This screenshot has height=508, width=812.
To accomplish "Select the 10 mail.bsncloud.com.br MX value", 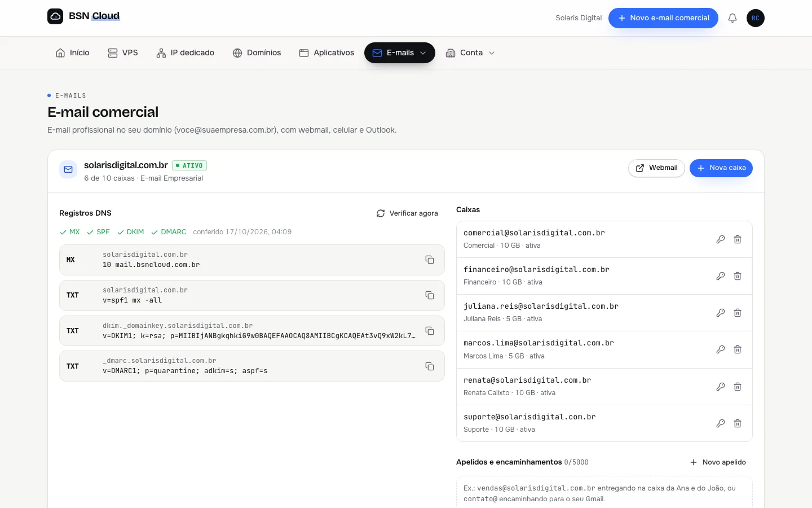I will pyautogui.click(x=151, y=265).
